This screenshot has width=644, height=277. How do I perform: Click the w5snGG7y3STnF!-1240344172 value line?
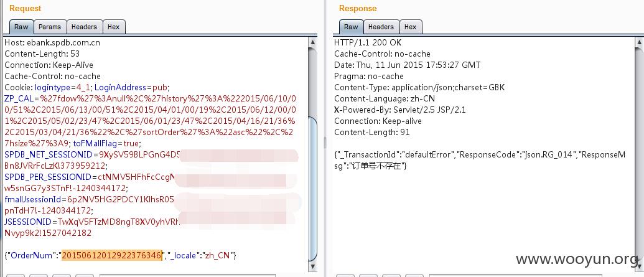tap(66, 188)
